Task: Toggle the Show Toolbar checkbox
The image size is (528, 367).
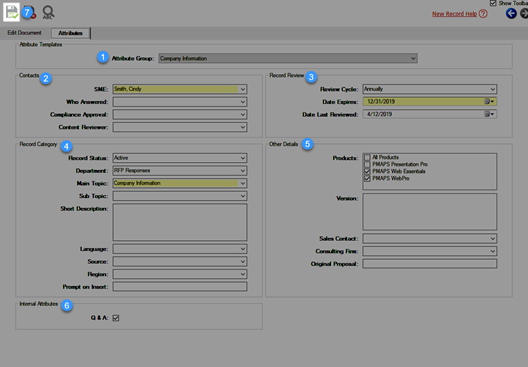Action: pos(493,3)
